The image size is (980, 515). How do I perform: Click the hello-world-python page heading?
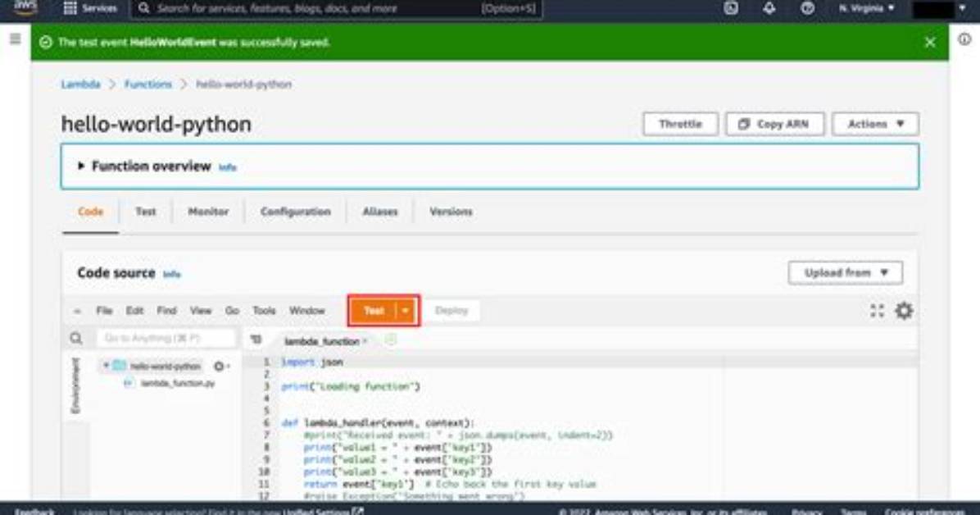(x=157, y=124)
